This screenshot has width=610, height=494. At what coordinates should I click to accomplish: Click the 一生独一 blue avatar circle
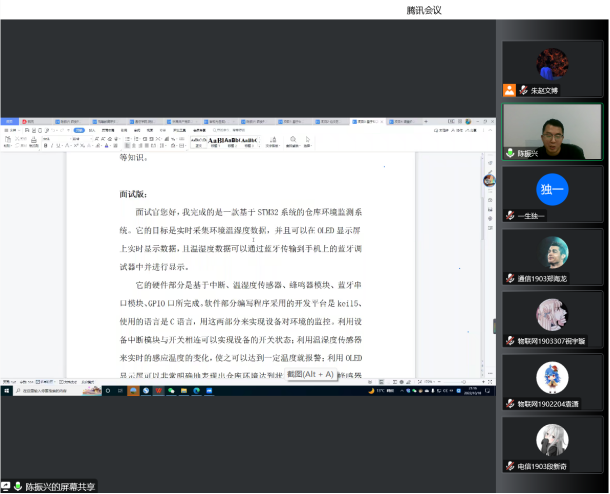click(552, 189)
